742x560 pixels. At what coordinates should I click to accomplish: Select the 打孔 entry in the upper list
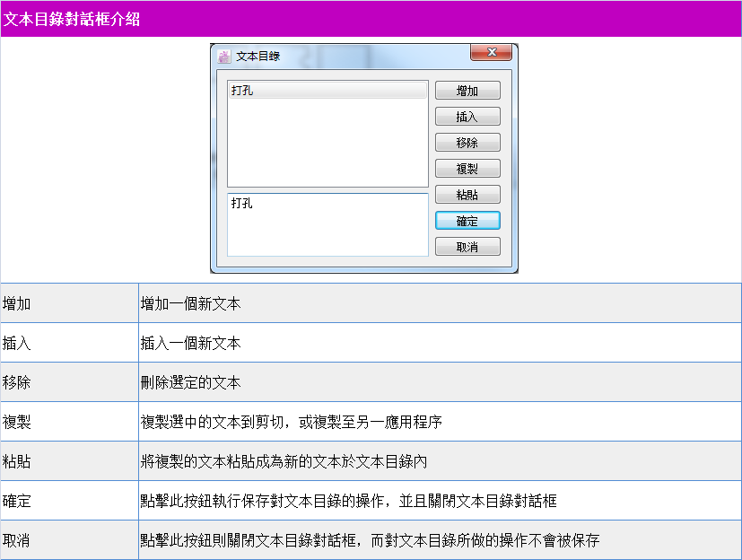coord(327,91)
